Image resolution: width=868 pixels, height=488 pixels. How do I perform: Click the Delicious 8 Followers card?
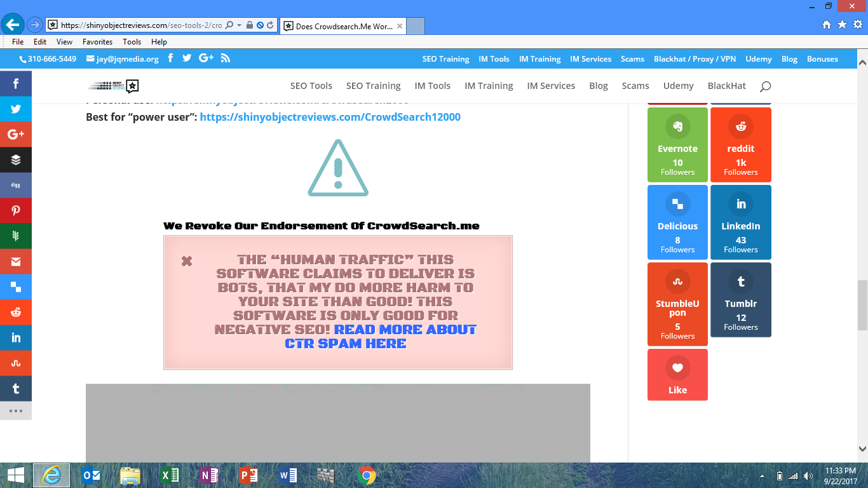tap(677, 222)
